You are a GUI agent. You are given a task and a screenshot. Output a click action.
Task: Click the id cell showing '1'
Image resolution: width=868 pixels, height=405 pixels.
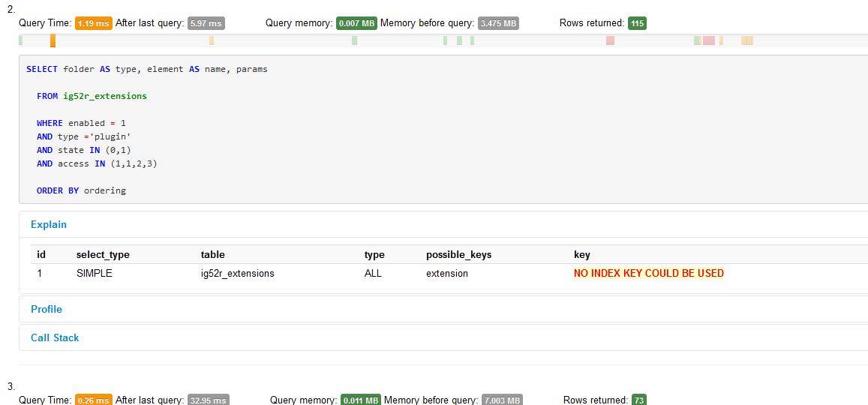point(39,273)
